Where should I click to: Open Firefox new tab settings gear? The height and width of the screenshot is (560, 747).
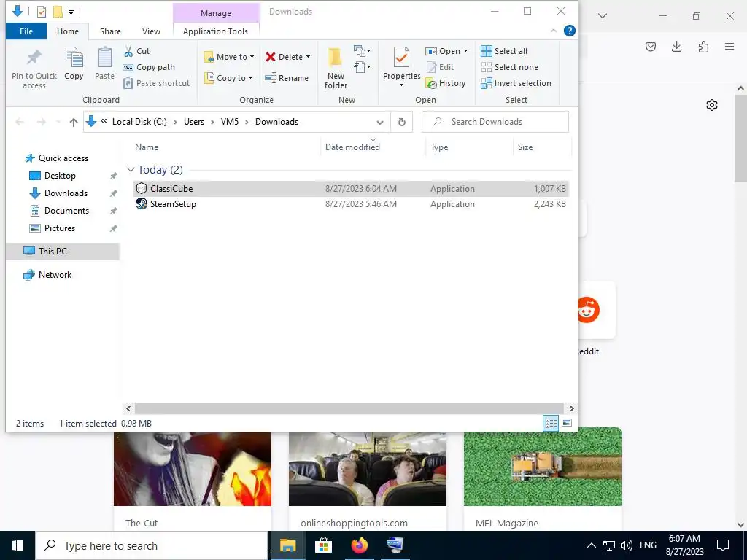click(x=712, y=105)
